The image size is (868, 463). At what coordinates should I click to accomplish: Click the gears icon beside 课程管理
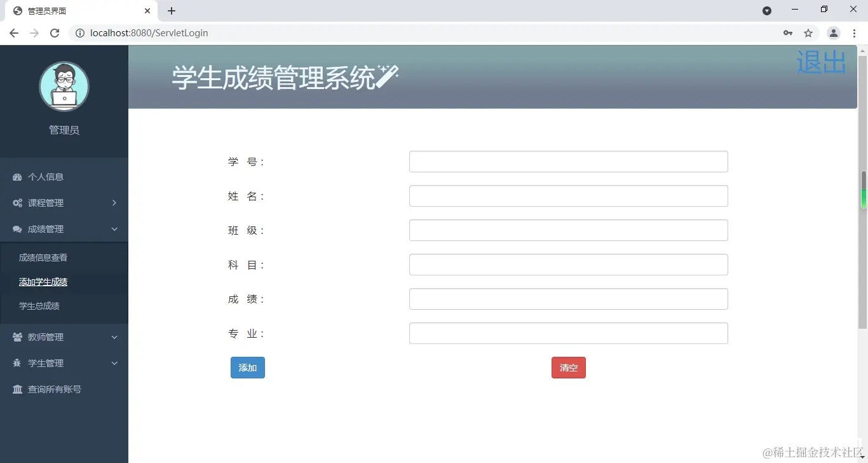(x=17, y=203)
